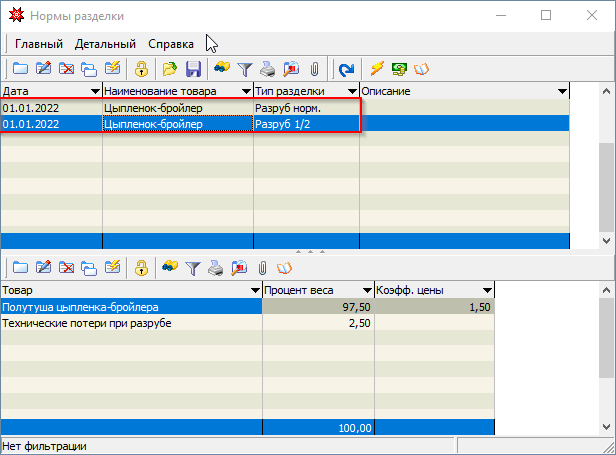Open the Коэфф. цены column dropdown
Viewport: 616px width, 455px height.
click(x=487, y=290)
